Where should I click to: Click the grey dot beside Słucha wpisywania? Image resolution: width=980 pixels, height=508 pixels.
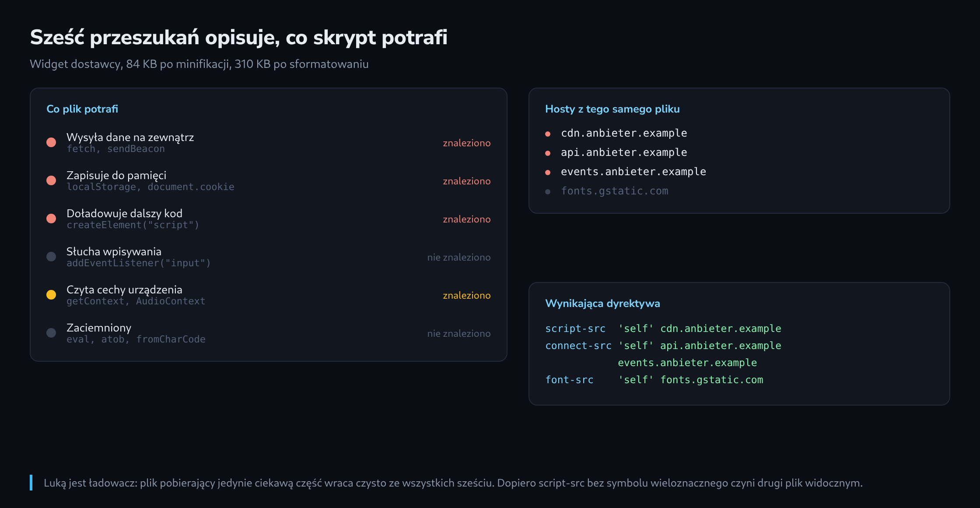[51, 257]
